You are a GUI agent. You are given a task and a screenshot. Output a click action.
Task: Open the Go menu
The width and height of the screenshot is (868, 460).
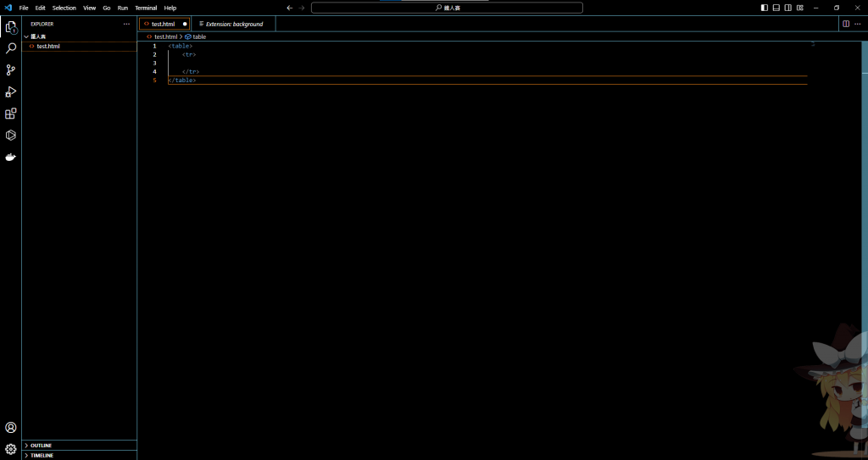point(107,8)
